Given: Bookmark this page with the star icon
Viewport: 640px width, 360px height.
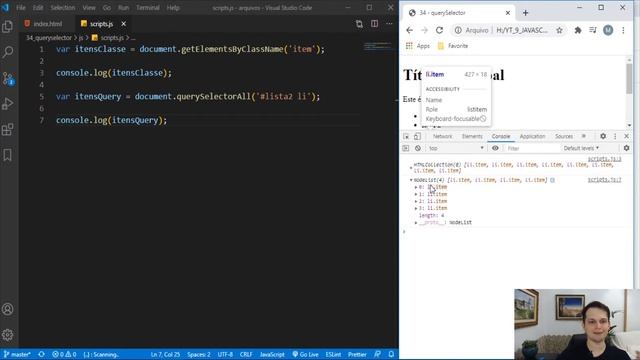Looking at the screenshot, I should tap(559, 30).
